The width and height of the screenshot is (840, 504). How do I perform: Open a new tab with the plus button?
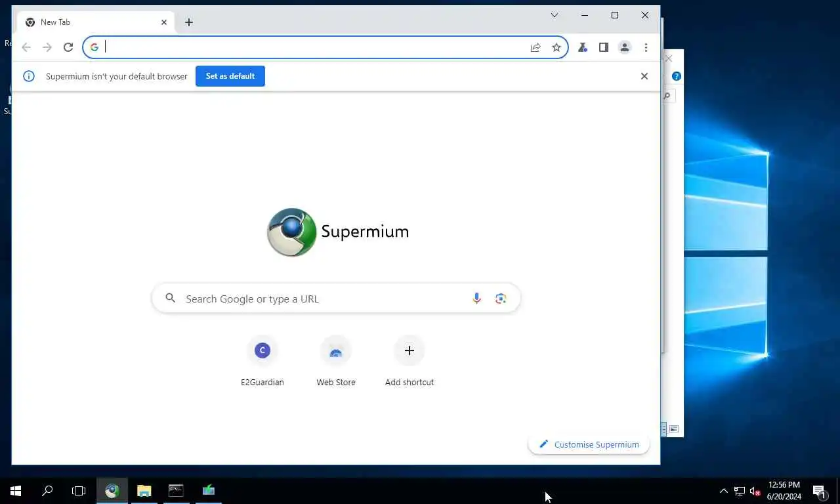click(x=189, y=22)
